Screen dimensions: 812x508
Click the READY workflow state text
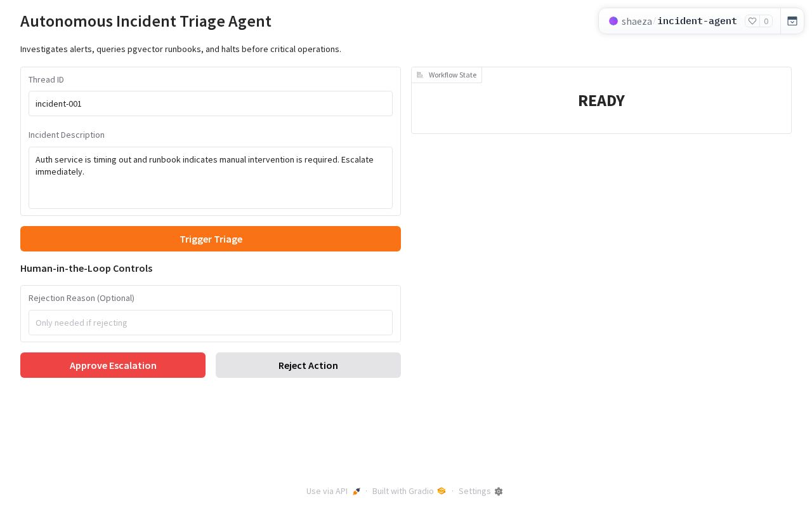click(x=601, y=101)
